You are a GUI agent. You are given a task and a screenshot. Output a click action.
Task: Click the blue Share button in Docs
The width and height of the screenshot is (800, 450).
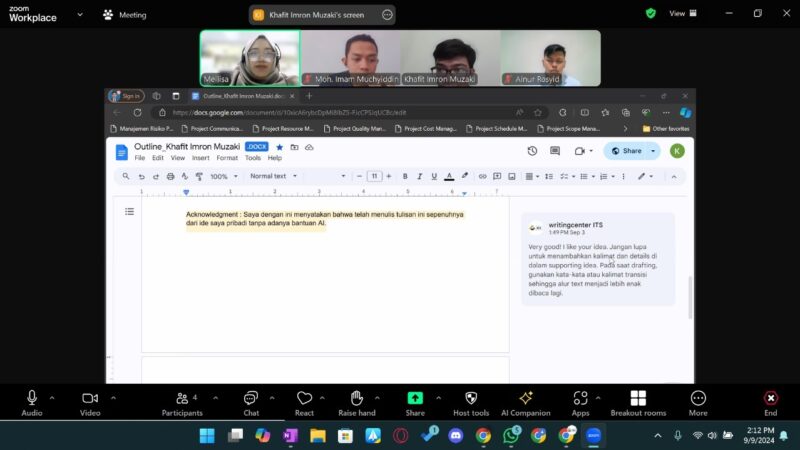click(626, 151)
